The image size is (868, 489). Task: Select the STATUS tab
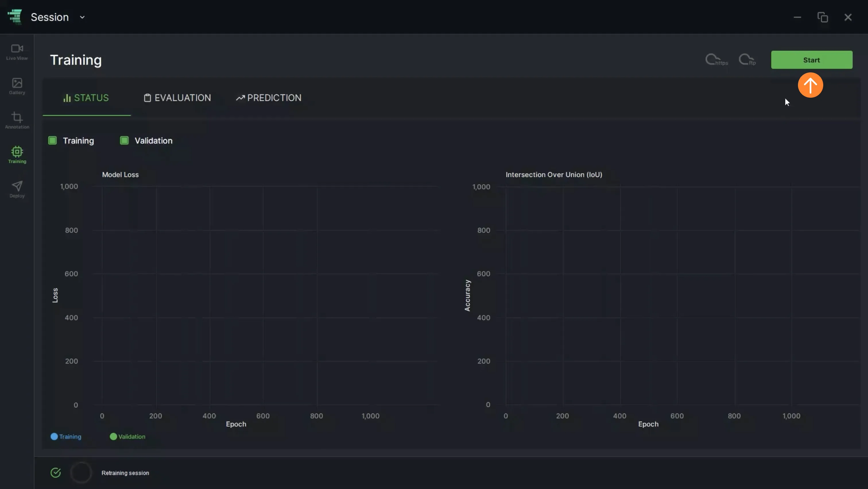pos(86,98)
